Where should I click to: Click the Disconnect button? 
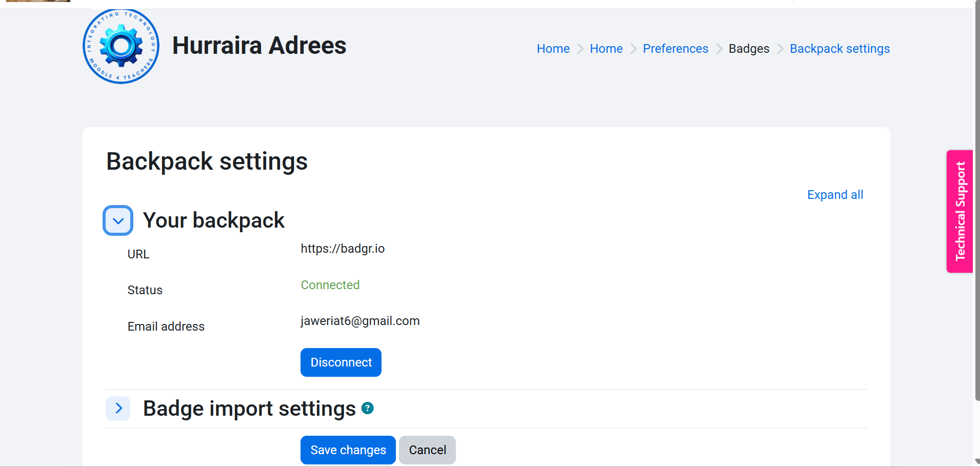click(x=341, y=362)
